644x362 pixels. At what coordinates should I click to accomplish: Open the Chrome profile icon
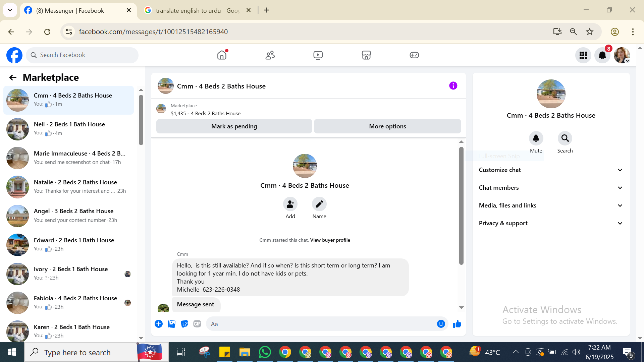(x=614, y=32)
